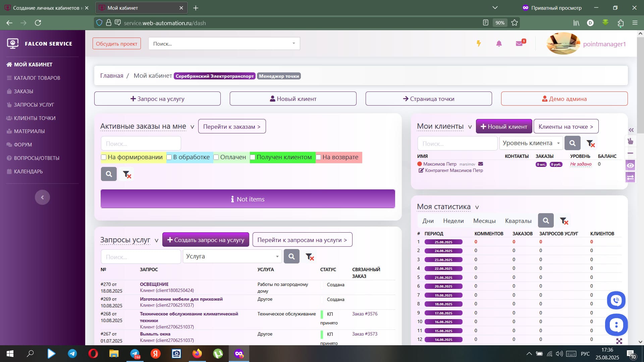Image resolution: width=644 pixels, height=362 pixels.
Task: Open the Уровень клиента dropdown
Action: 531,143
